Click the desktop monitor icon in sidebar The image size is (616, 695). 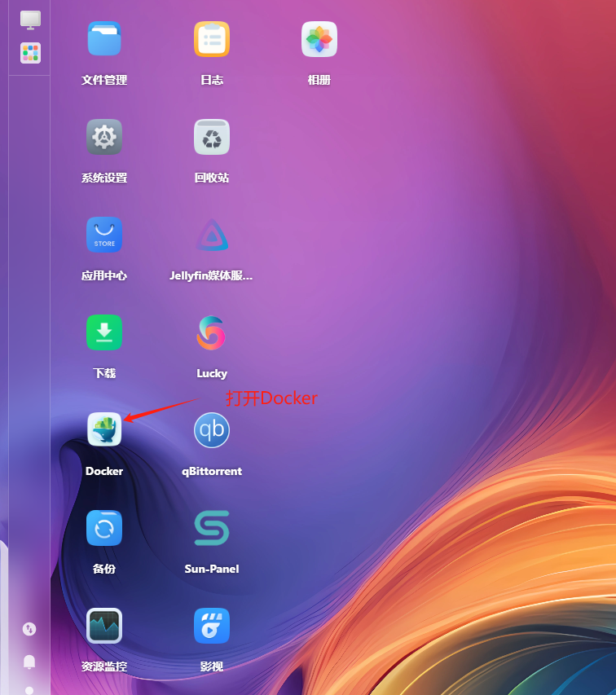30,20
